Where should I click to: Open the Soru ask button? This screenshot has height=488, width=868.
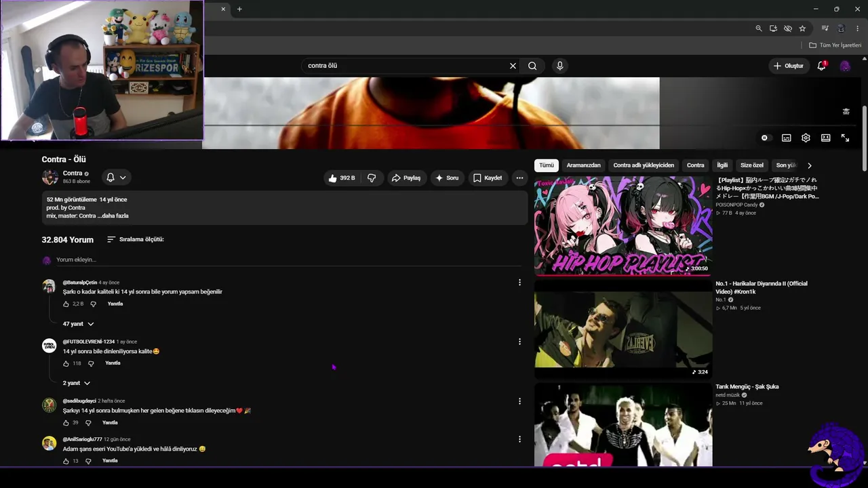[x=447, y=178]
